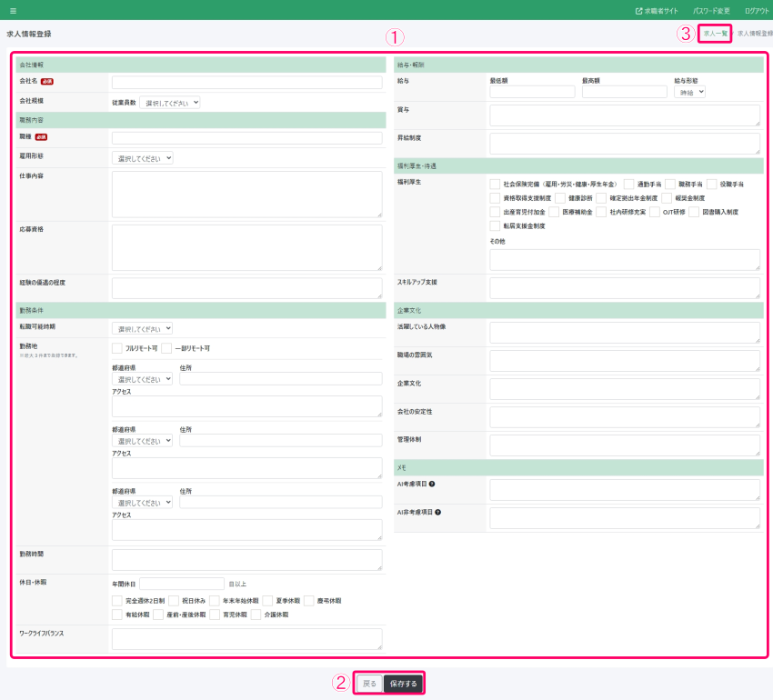Open the 給与形態 dropdown showing 時給

pyautogui.click(x=689, y=92)
